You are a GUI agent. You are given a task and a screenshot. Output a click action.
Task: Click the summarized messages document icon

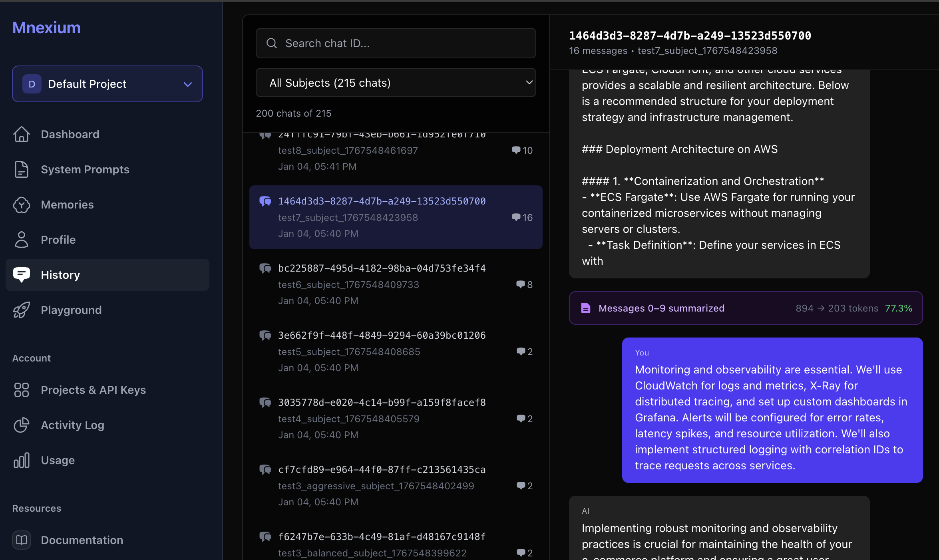click(x=586, y=308)
